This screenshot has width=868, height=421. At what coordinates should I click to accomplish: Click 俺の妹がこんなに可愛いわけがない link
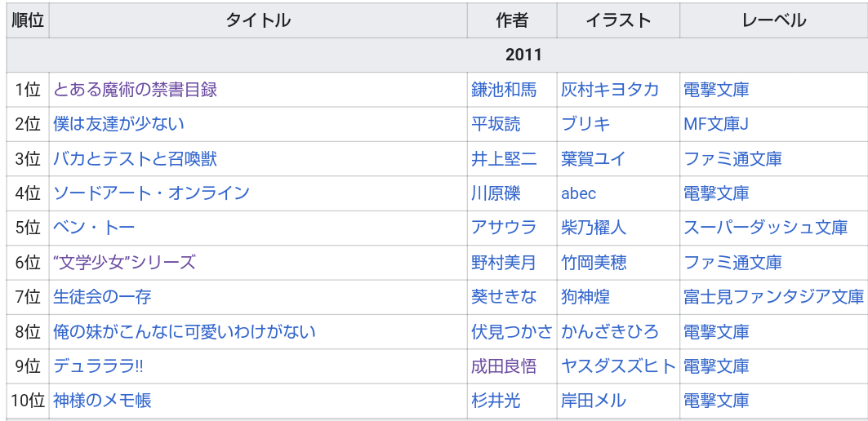coord(185,332)
